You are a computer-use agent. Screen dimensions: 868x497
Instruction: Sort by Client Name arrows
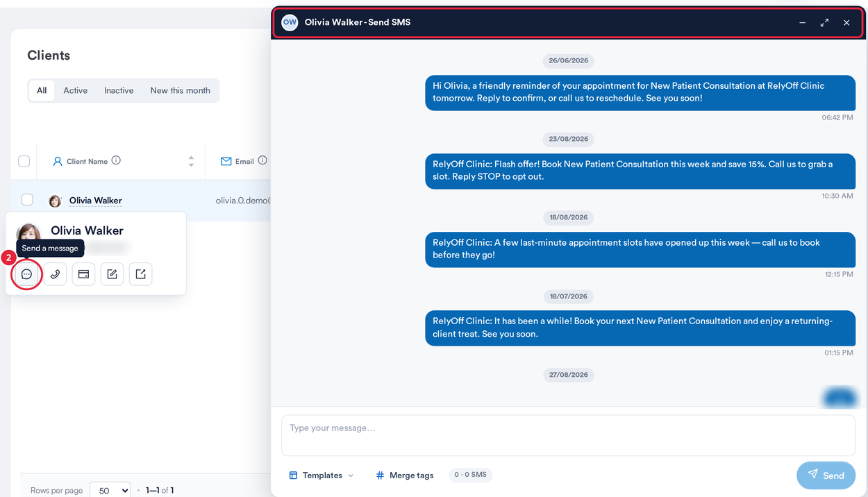coord(191,161)
